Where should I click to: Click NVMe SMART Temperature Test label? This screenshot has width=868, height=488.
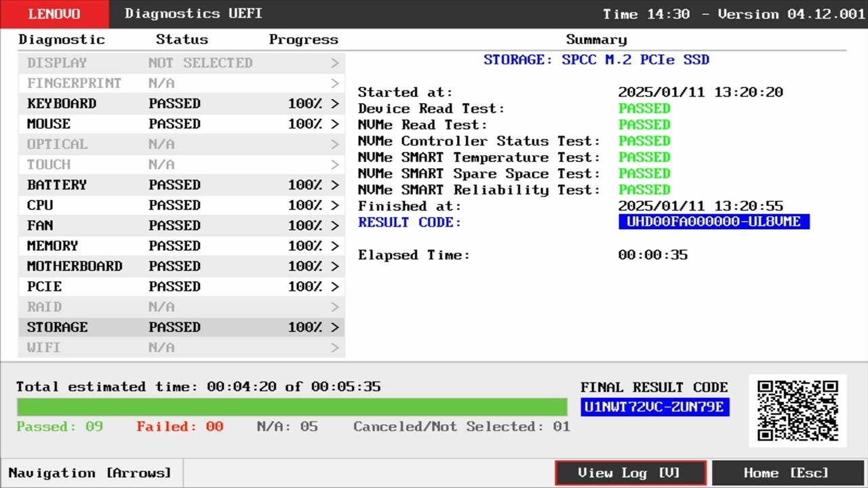tap(479, 157)
